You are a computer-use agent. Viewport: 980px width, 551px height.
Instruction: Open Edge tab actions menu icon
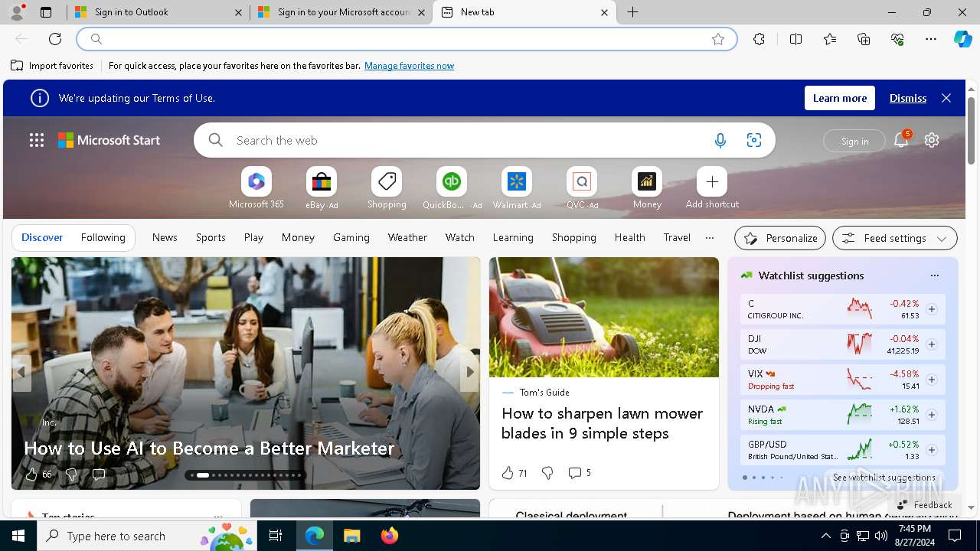click(46, 12)
